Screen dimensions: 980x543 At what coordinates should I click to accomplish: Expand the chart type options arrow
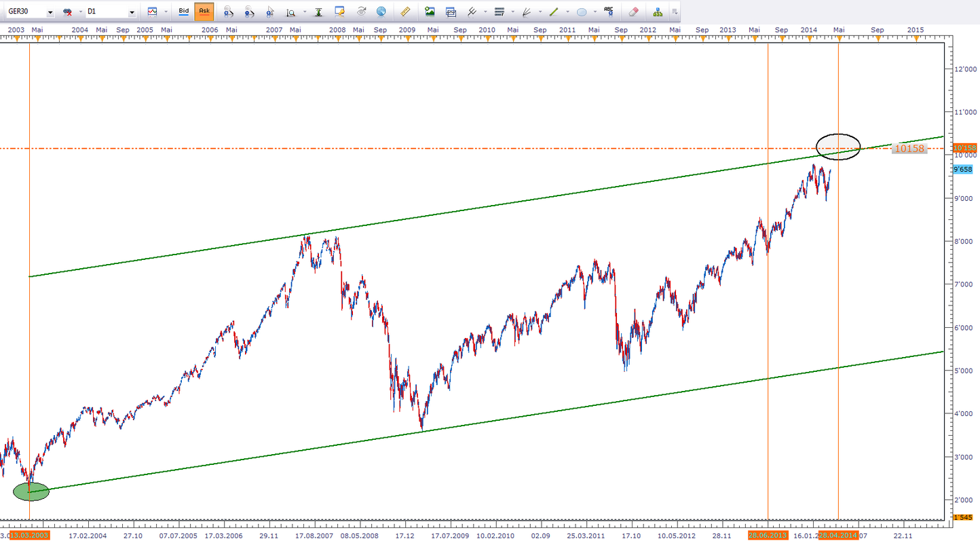[165, 12]
